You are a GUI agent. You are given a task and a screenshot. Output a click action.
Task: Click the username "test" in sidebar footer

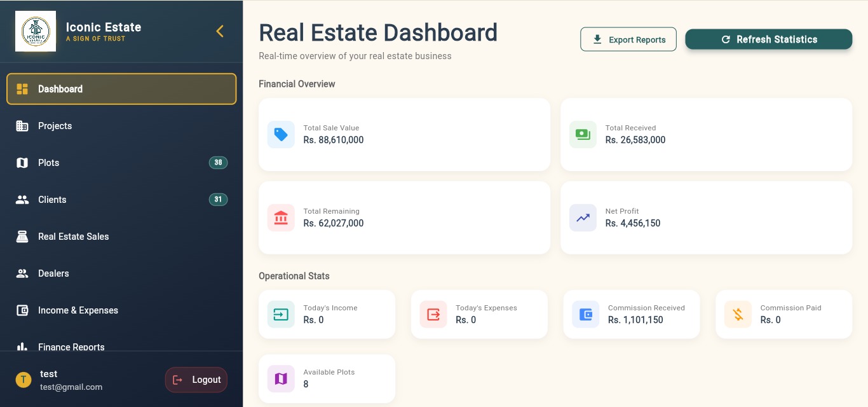(x=49, y=374)
